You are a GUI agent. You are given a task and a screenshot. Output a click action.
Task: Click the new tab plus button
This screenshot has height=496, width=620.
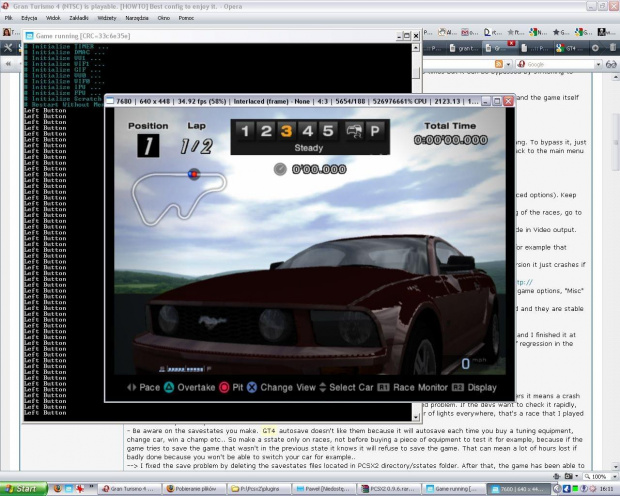pos(595,48)
